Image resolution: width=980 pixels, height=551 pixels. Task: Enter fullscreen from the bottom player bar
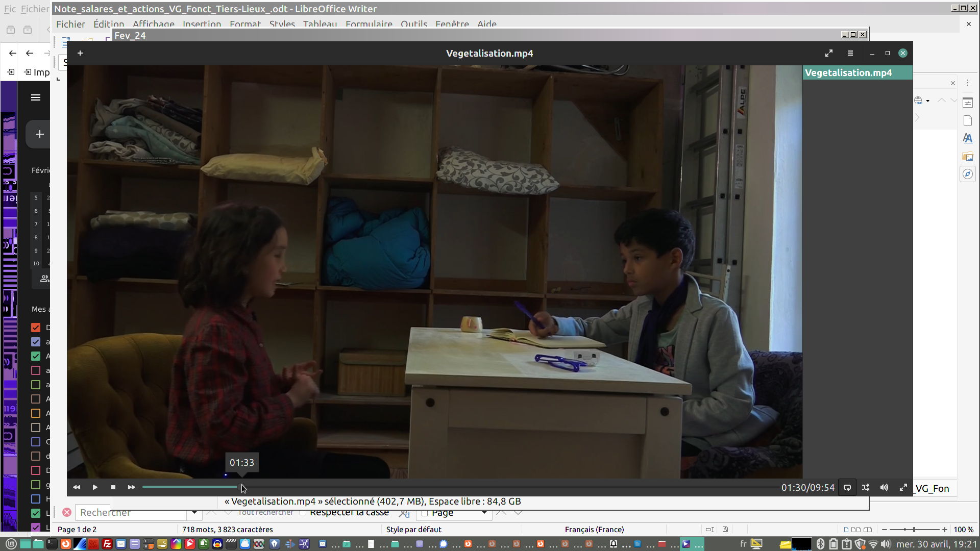(x=903, y=488)
